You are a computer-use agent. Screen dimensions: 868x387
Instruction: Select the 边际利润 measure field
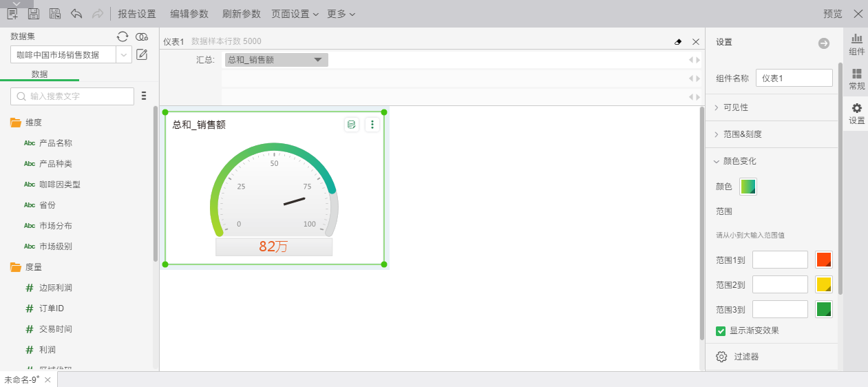(56, 288)
